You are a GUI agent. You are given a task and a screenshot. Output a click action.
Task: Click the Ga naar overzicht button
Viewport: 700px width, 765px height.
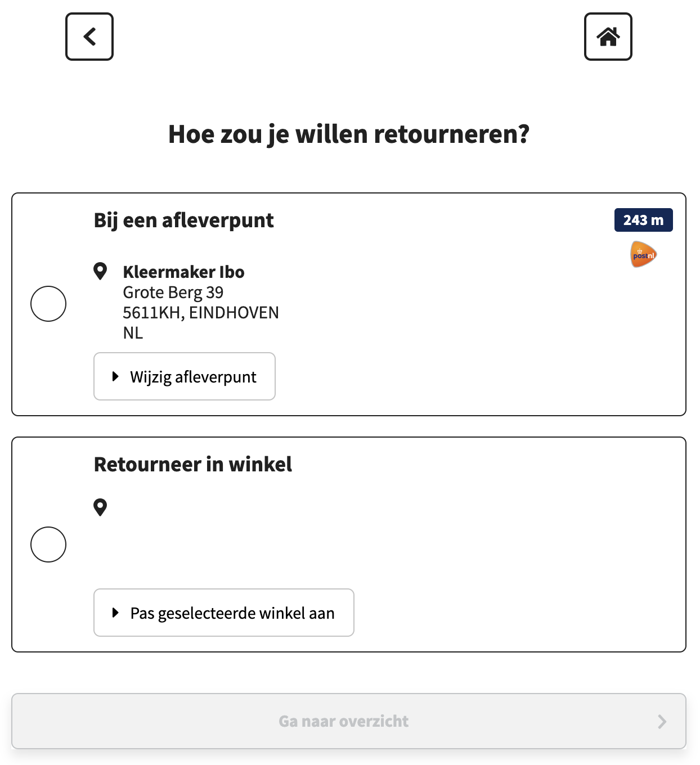tap(349, 721)
